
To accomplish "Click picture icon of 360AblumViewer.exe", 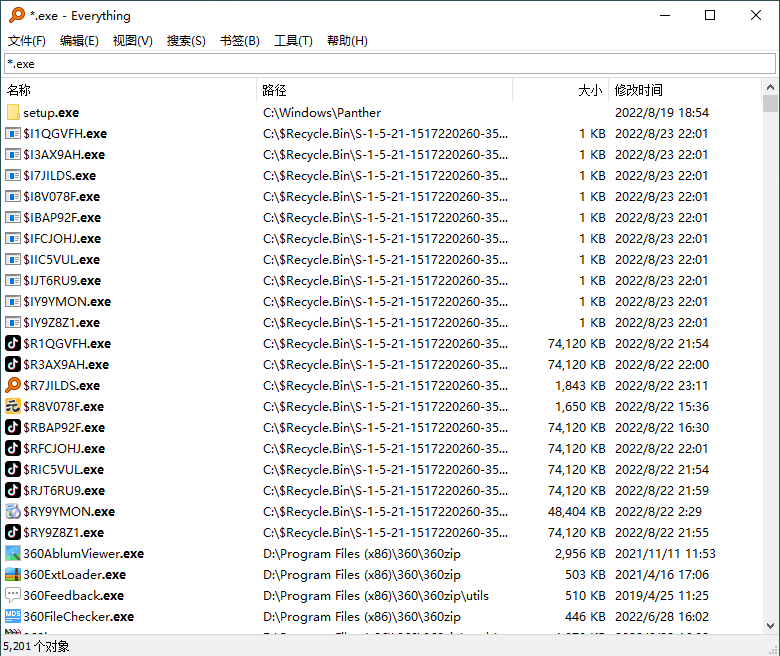I will [x=13, y=553].
